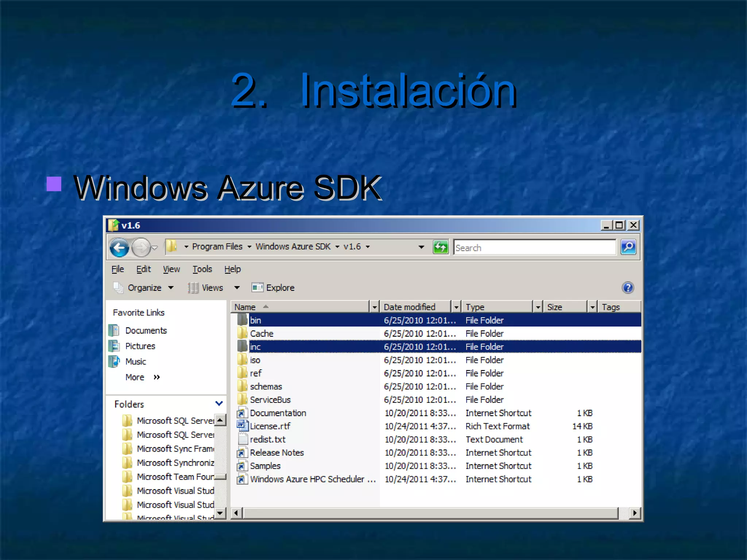Go back with the blue Back arrow
The width and height of the screenshot is (747, 560).
pyautogui.click(x=119, y=248)
